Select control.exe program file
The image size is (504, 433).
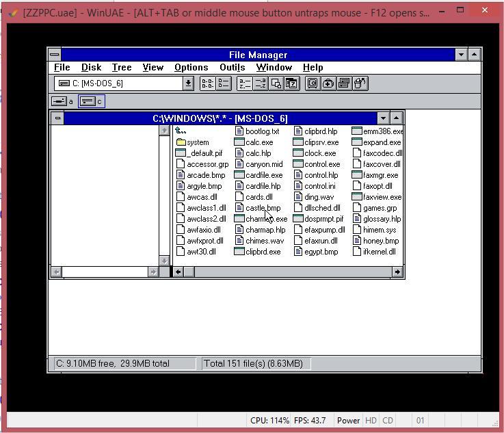pos(317,164)
